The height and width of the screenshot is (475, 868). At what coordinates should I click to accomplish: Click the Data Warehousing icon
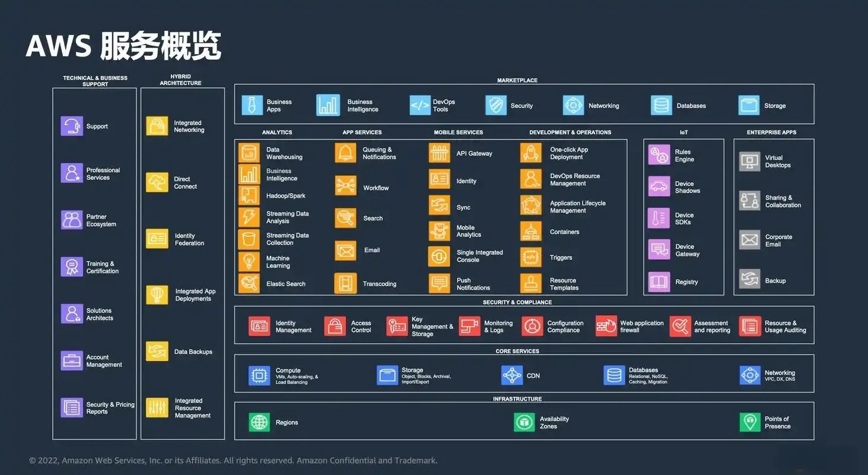click(249, 153)
